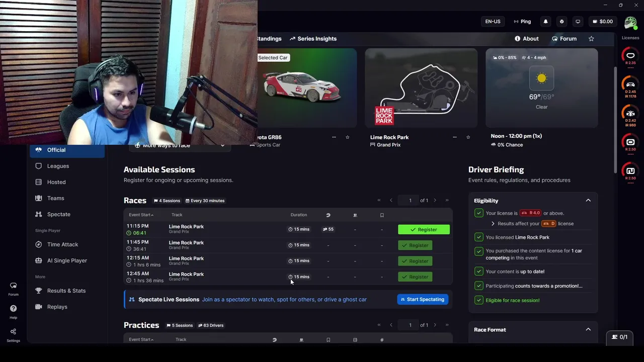Register for the 11:45 PM race
The image size is (644, 362).
pos(415,245)
